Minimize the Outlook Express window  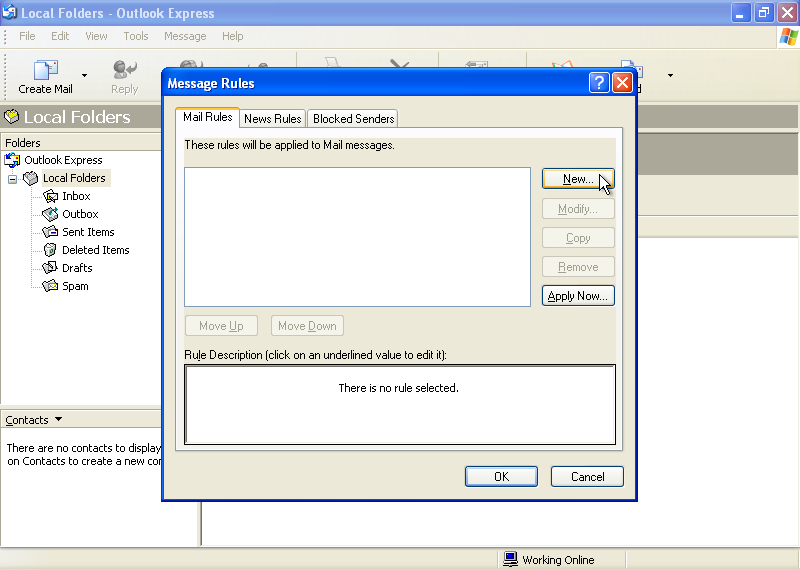coord(740,13)
